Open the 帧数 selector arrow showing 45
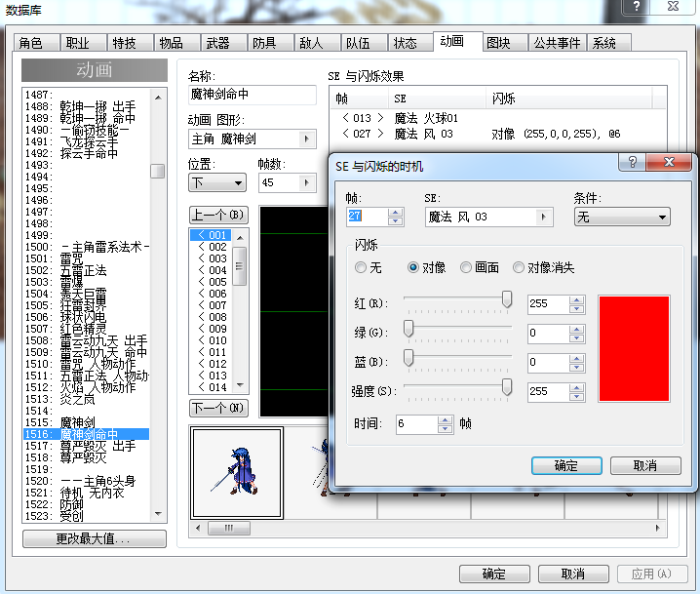Image resolution: width=700 pixels, height=594 pixels. coord(307,182)
